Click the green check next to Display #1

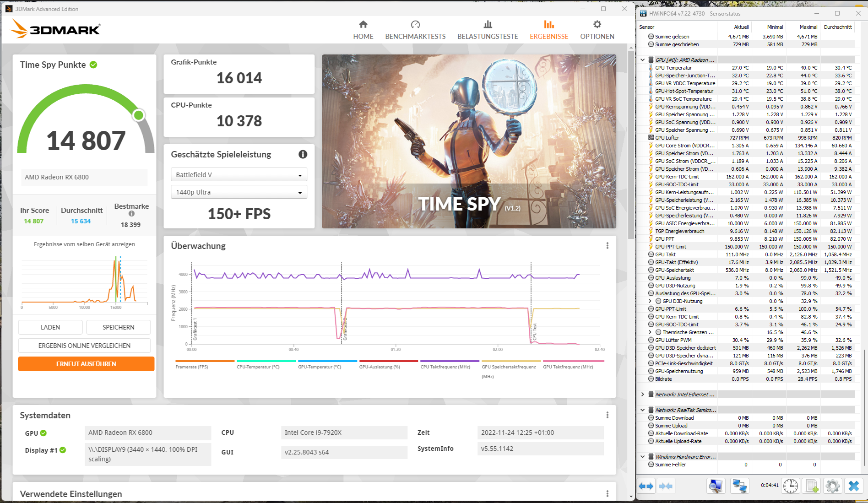63,450
